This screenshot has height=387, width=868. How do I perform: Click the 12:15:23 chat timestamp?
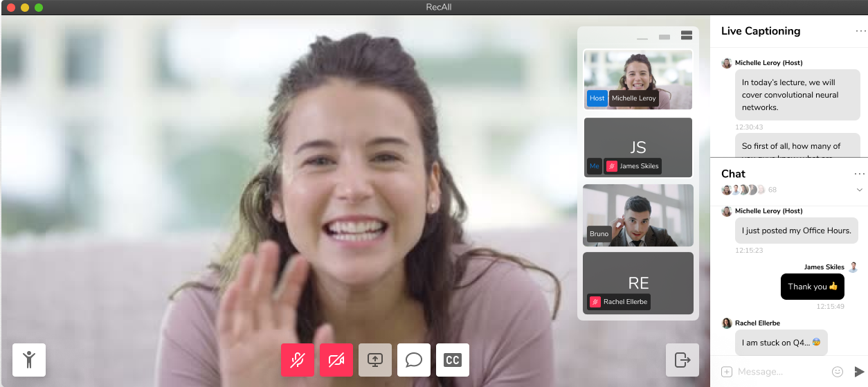pyautogui.click(x=749, y=250)
